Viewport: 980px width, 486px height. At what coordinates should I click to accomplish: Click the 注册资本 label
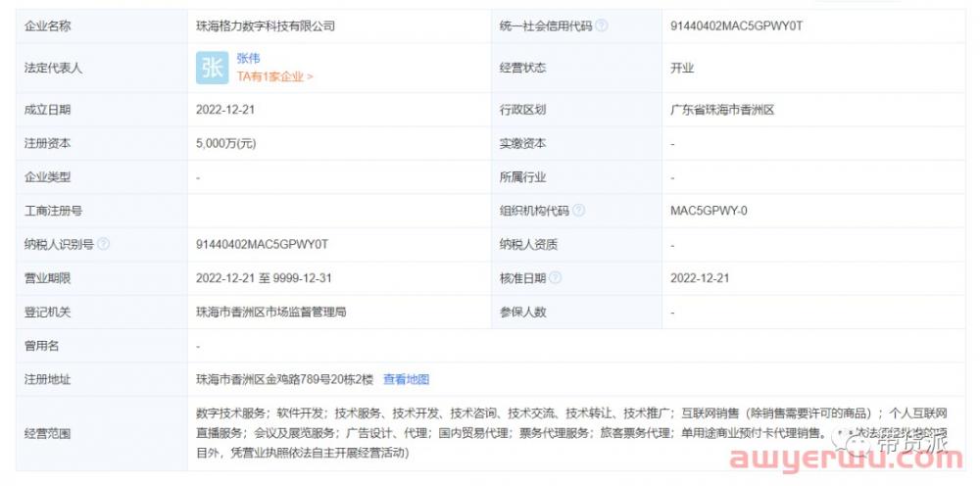click(x=47, y=143)
